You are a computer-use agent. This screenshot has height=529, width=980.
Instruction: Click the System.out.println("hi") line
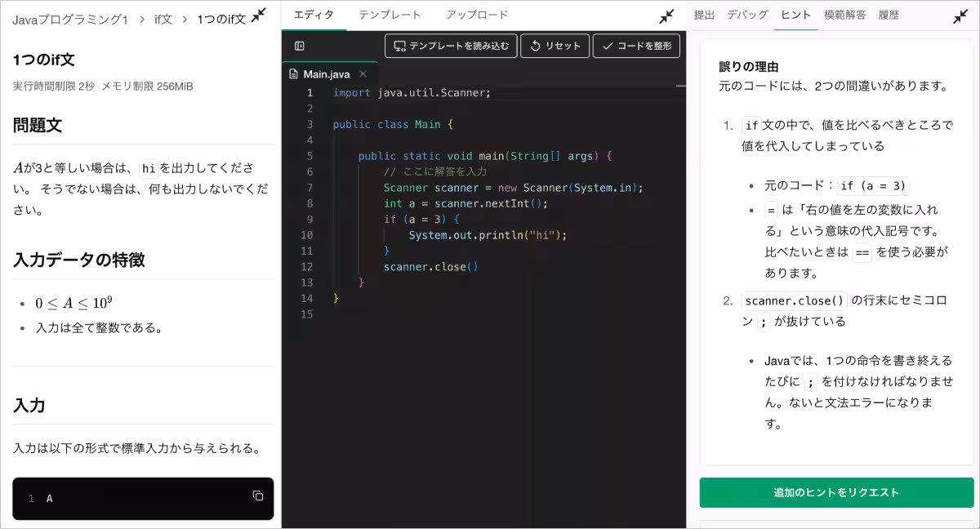coord(488,235)
